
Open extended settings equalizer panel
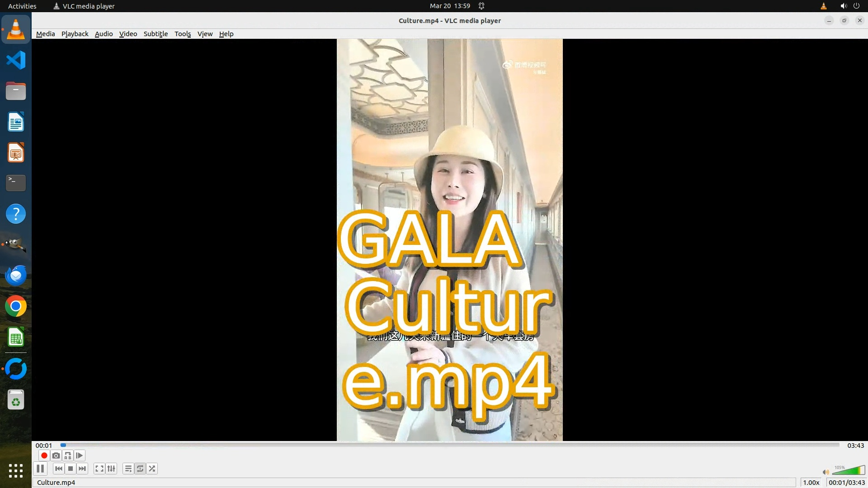(111, 469)
